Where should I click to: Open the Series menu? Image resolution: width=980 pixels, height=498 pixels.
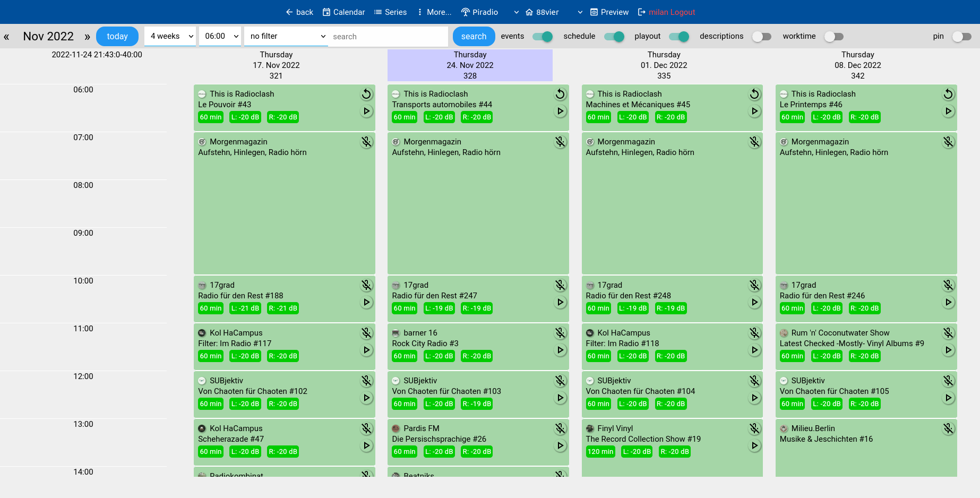point(390,12)
